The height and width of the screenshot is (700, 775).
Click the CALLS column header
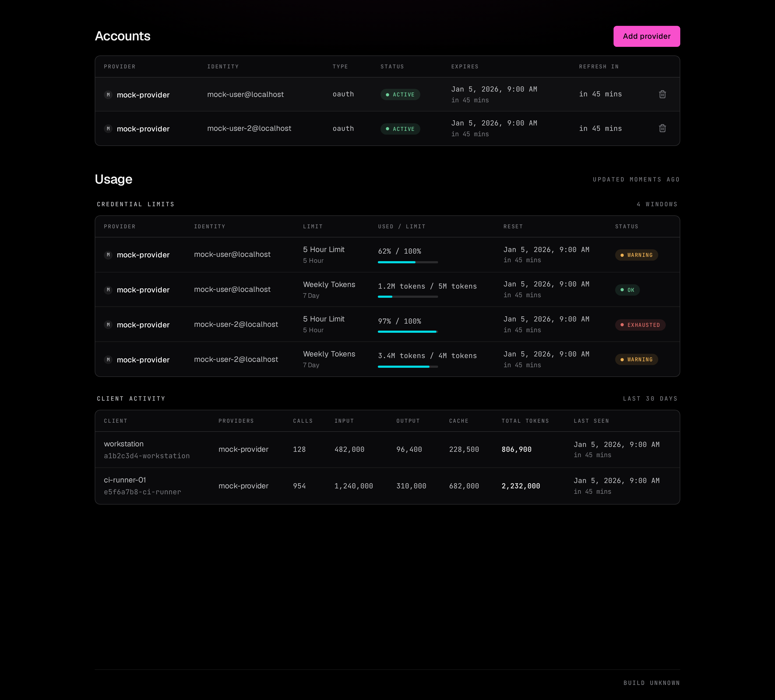point(303,421)
